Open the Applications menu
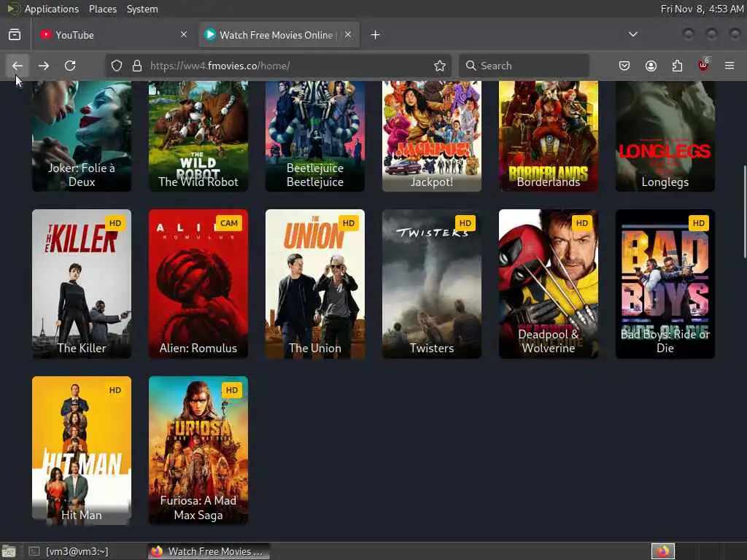Image resolution: width=747 pixels, height=560 pixels. coord(52,9)
